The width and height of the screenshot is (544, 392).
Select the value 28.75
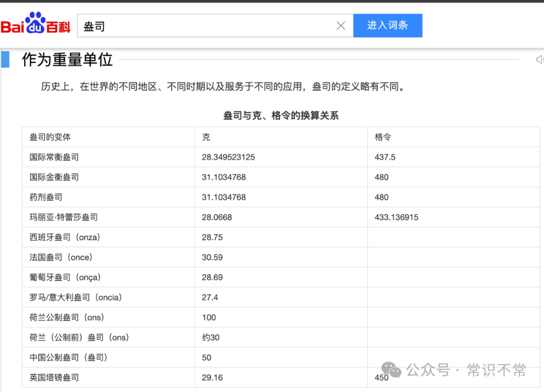pos(213,238)
